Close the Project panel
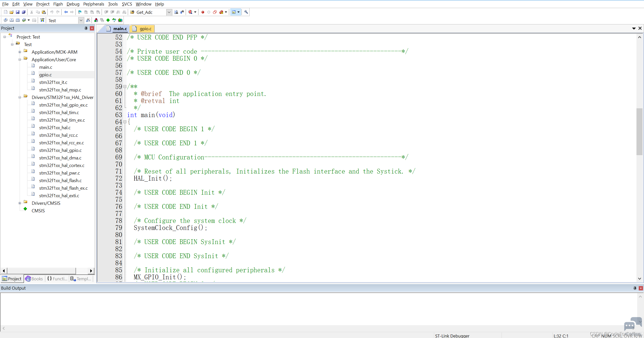This screenshot has width=644, height=338. click(x=92, y=28)
